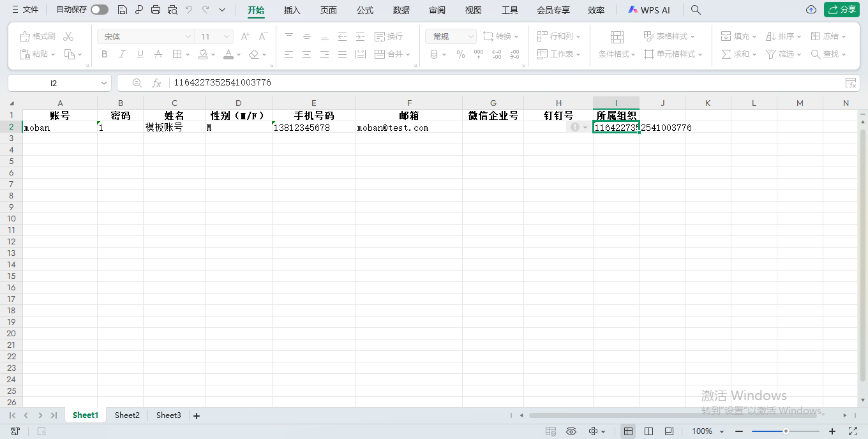The height and width of the screenshot is (439, 868).
Task: Click the WPS AI button
Action: (650, 10)
